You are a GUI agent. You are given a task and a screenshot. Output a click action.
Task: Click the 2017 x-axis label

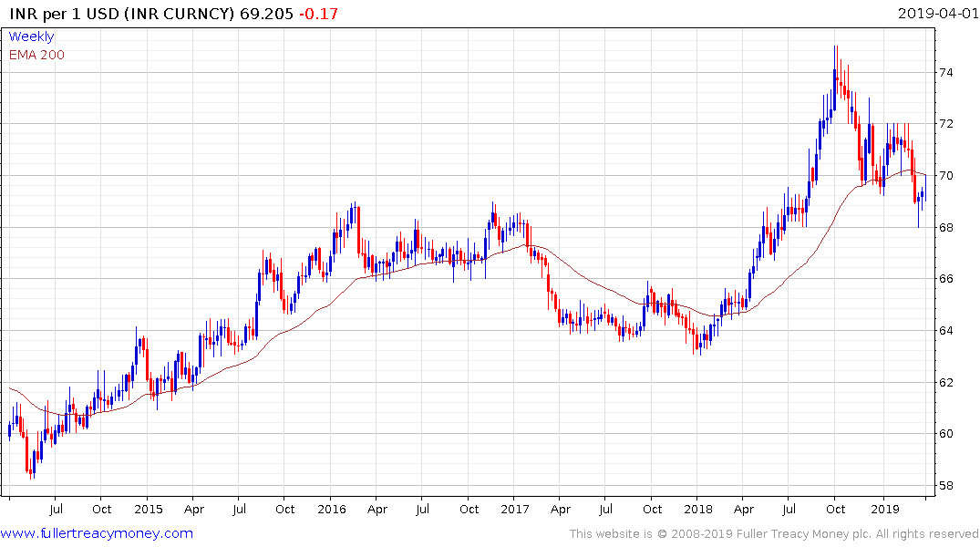pyautogui.click(x=514, y=509)
